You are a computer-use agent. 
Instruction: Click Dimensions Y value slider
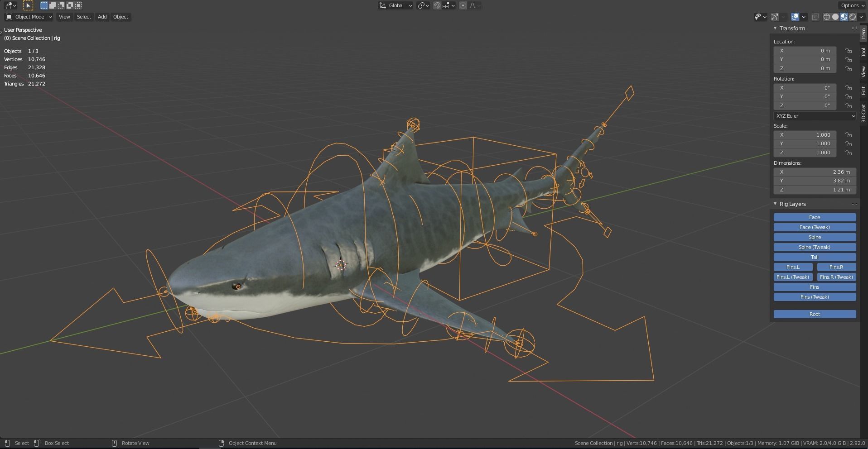815,181
